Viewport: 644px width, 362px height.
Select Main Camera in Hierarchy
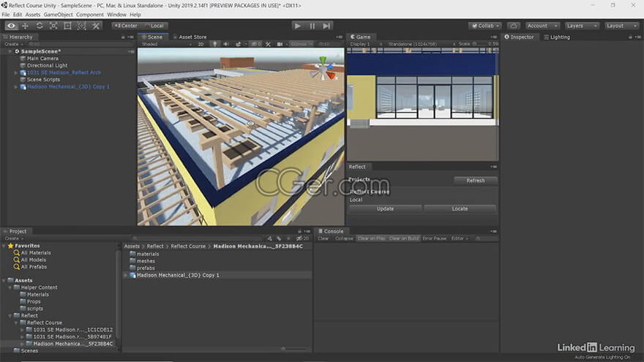pos(42,59)
